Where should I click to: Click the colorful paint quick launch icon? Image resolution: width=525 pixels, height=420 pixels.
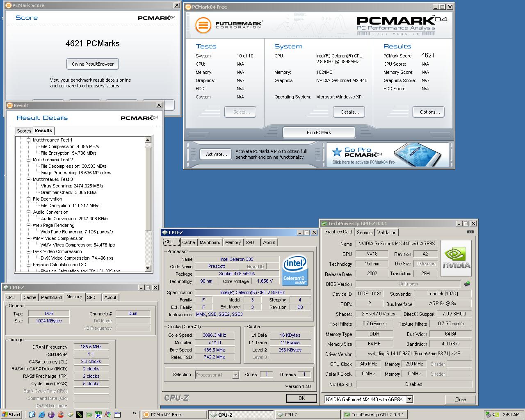tap(108, 415)
